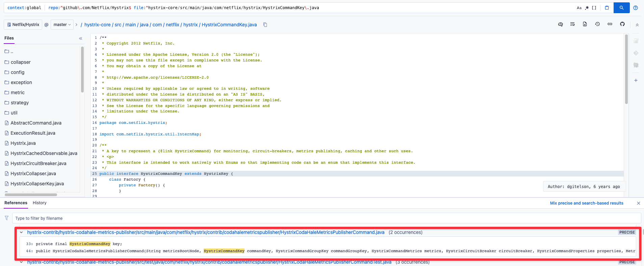Toggle structural search brackets option

[594, 8]
